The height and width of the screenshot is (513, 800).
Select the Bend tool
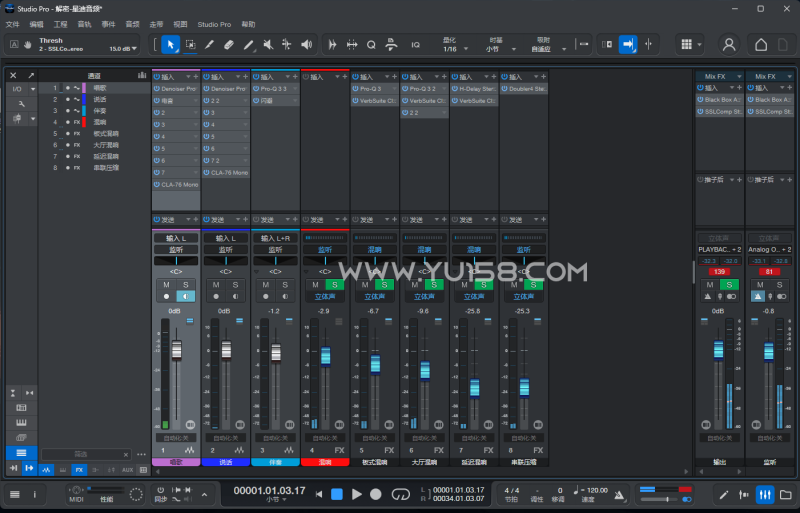pyautogui.click(x=287, y=45)
